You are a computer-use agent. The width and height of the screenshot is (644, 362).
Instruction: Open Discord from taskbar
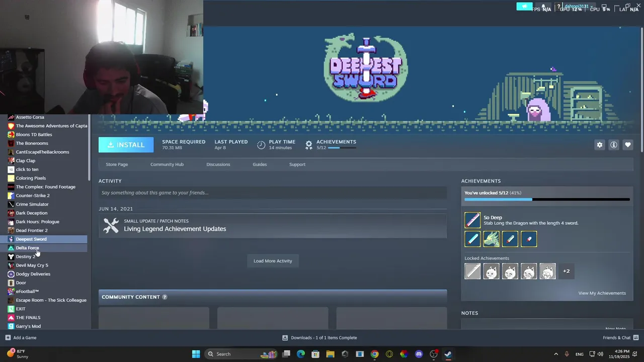point(419,354)
